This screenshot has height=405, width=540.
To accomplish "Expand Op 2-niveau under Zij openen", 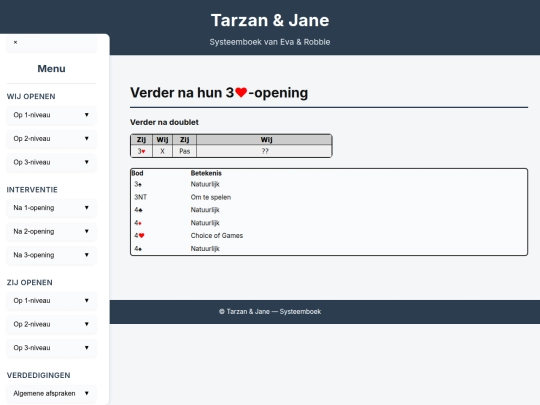I will click(x=51, y=324).
